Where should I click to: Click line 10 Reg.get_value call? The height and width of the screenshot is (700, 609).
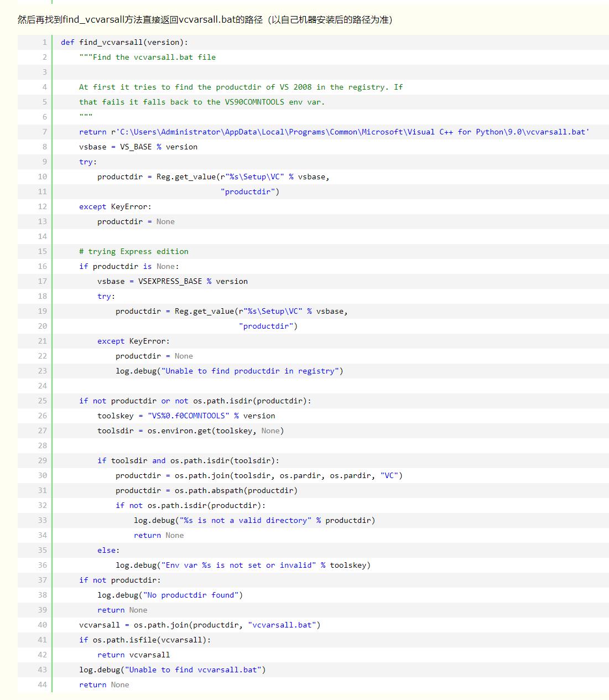pos(214,177)
